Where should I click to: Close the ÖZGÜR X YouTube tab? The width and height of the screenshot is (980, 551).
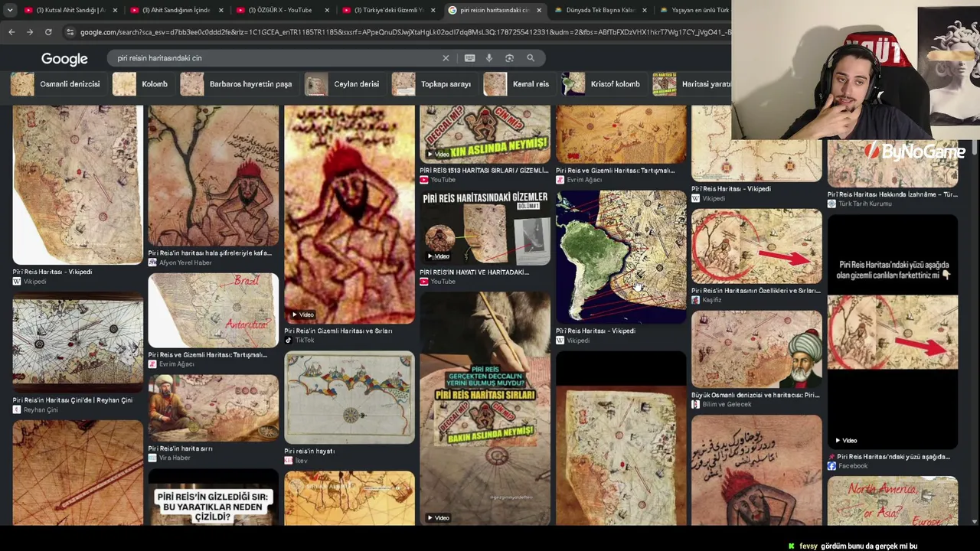click(327, 10)
